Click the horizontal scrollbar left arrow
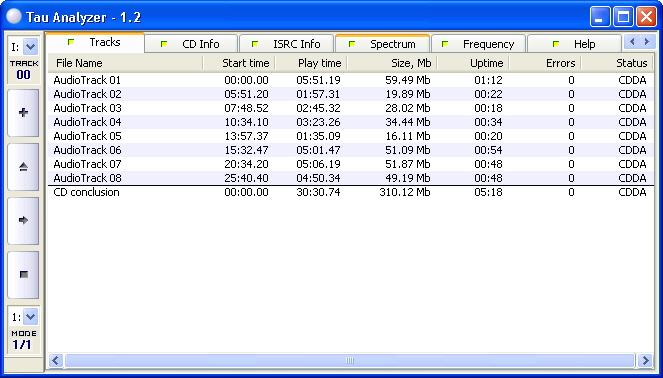 [55, 361]
